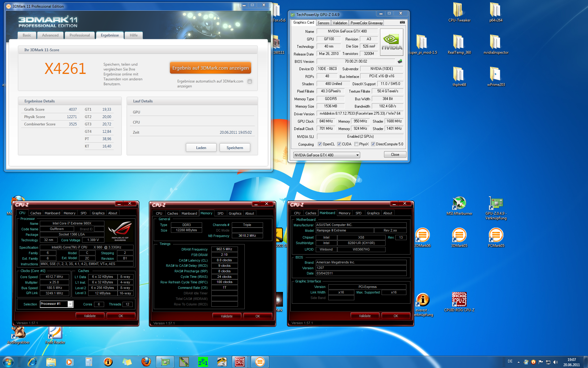Open the Processor #1 selection dropdown
This screenshot has width=588, height=368.
tap(56, 304)
